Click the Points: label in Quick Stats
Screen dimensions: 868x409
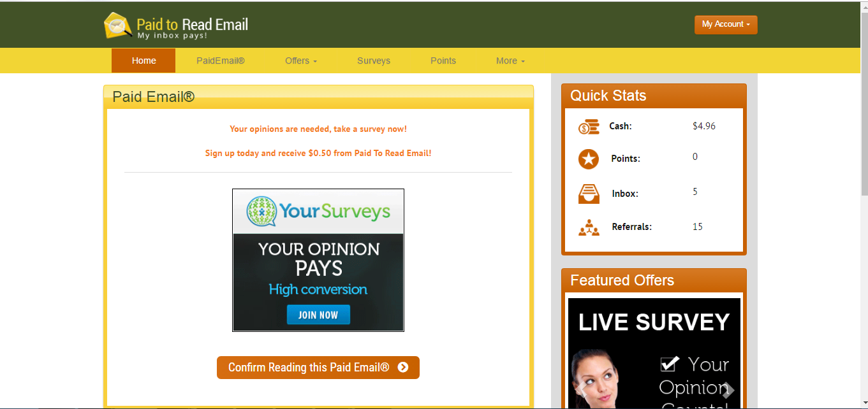pyautogui.click(x=626, y=159)
